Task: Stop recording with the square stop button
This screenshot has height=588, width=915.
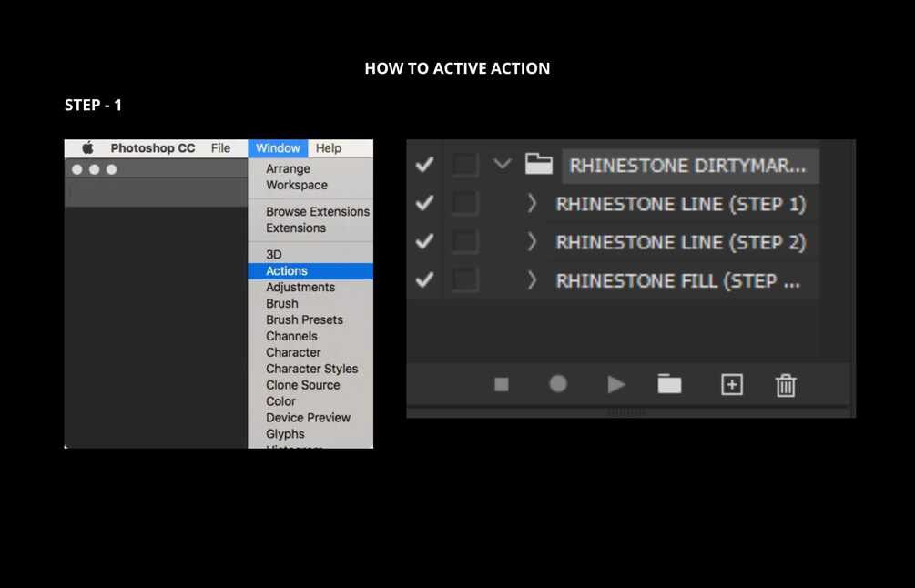Action: (502, 384)
